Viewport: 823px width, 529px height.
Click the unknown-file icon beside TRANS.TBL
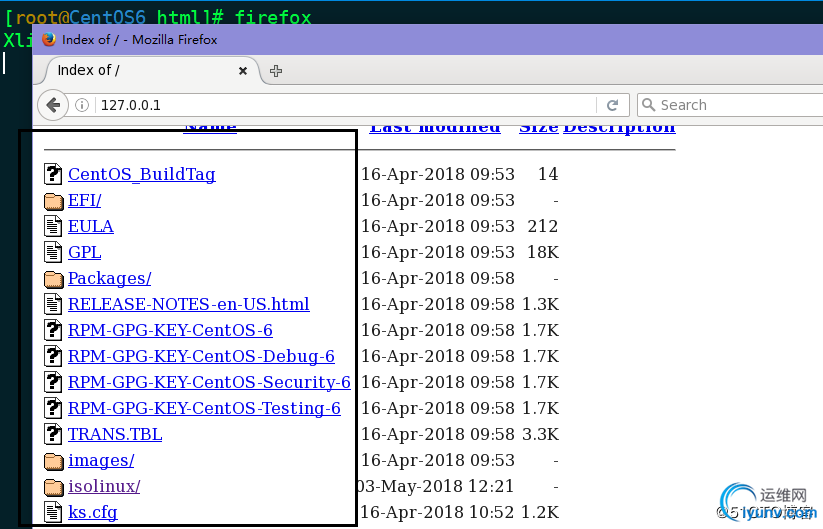[x=53, y=434]
